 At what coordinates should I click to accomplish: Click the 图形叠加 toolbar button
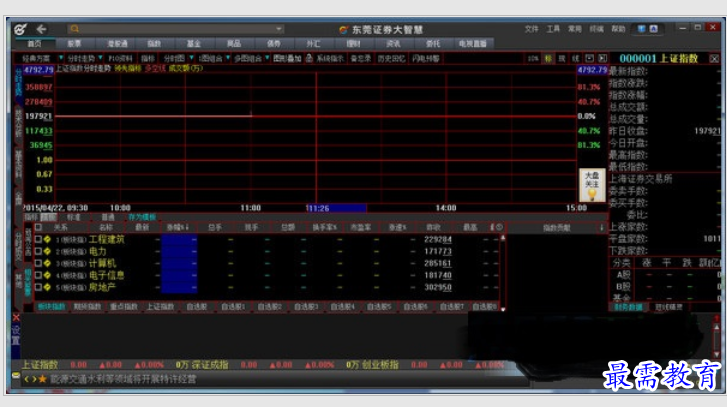pyautogui.click(x=287, y=58)
